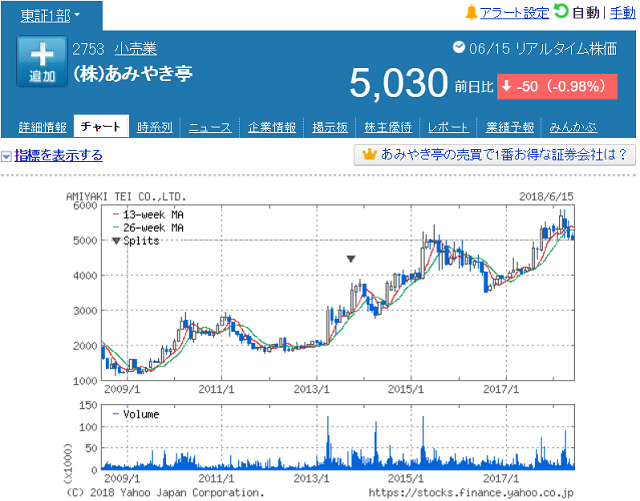The height and width of the screenshot is (501, 640).
Task: Click the green refresh icon
Action: click(x=561, y=11)
